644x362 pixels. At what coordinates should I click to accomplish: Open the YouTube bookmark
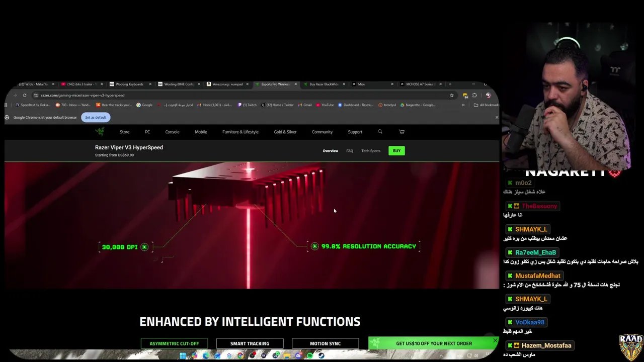325,105
